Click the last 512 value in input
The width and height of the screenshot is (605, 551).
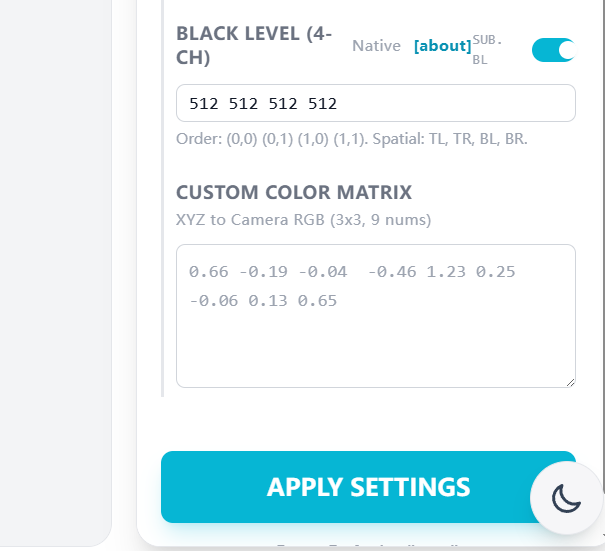(x=322, y=104)
